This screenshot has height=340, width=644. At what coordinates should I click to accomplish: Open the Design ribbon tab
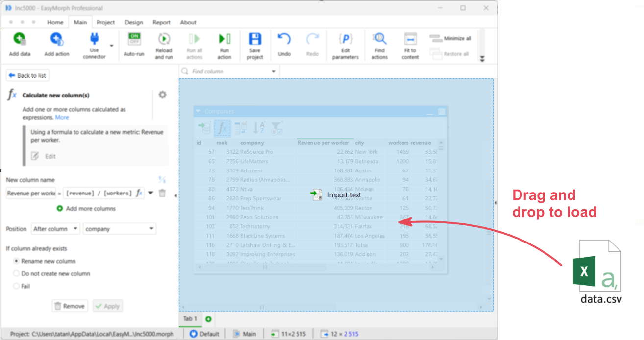(134, 22)
